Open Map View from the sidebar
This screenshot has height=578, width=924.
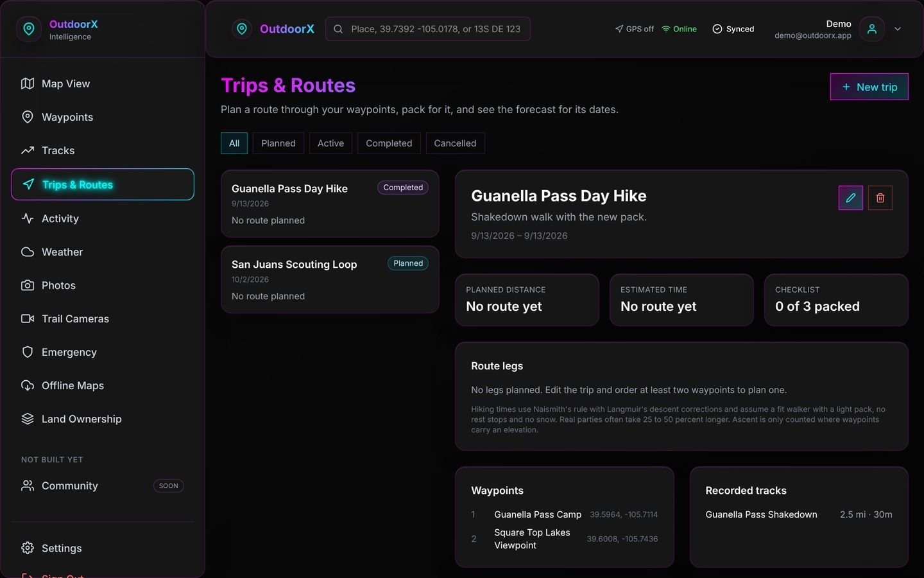point(103,83)
